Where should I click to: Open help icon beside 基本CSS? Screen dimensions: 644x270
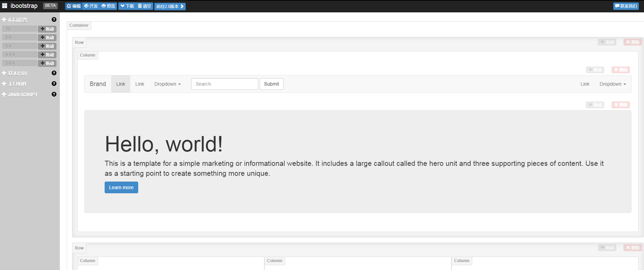(x=54, y=73)
